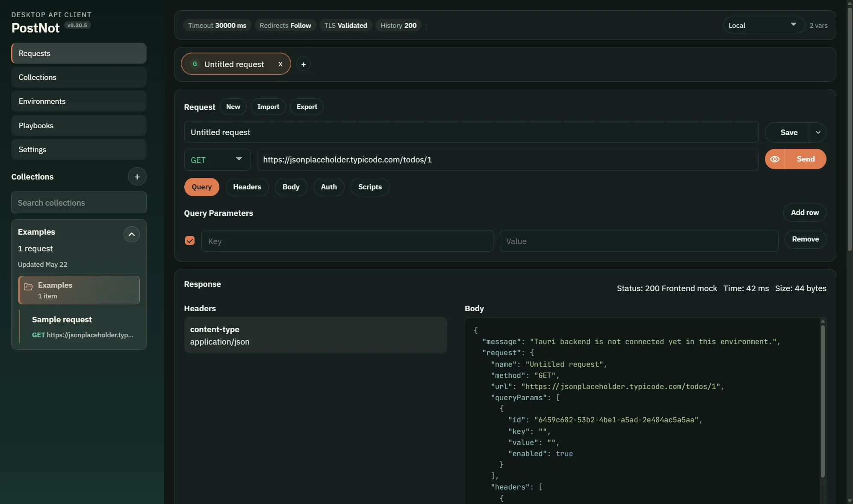Click the TLS Validated chip
The height and width of the screenshot is (504, 853).
point(345,25)
